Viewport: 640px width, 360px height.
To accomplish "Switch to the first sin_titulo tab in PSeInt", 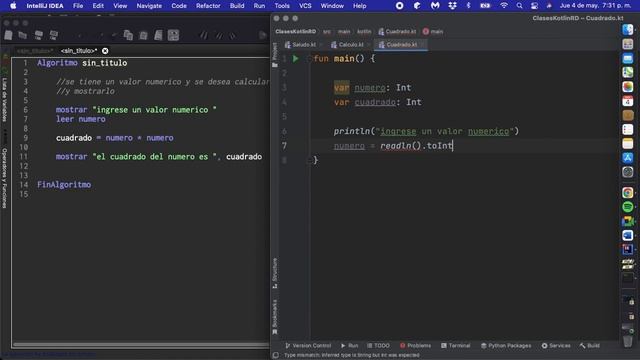I will pyautogui.click(x=35, y=51).
